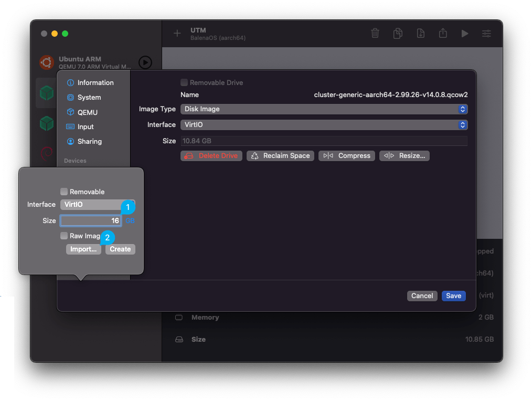The width and height of the screenshot is (532, 401).
Task: Select the System settings tab
Action: tap(89, 97)
